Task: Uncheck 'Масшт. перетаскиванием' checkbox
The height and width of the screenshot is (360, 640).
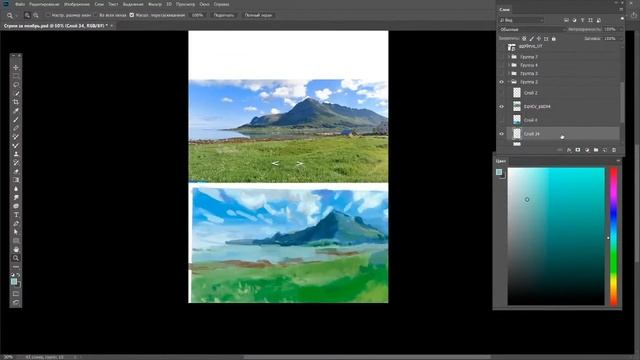Action: (132, 15)
